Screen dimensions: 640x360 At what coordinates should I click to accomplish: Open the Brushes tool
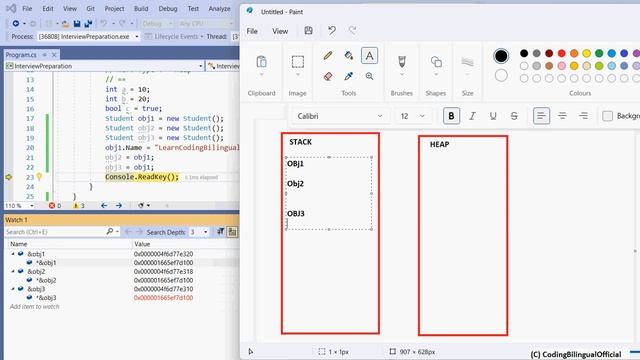(402, 62)
